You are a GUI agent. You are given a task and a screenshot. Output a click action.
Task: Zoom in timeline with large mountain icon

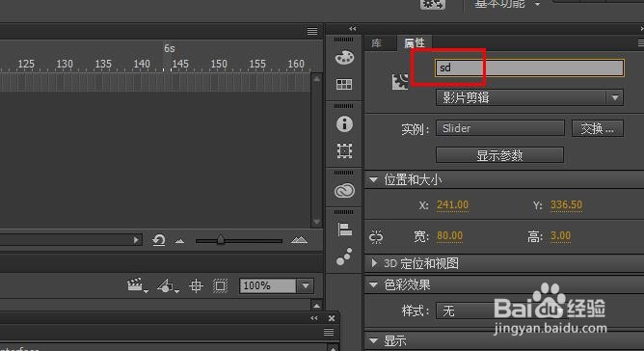pos(299,240)
